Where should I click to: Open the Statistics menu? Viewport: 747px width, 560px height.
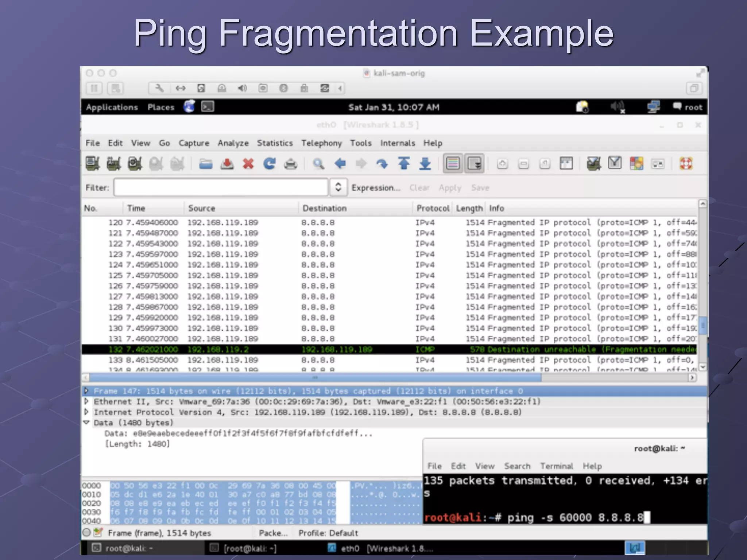[x=275, y=143]
